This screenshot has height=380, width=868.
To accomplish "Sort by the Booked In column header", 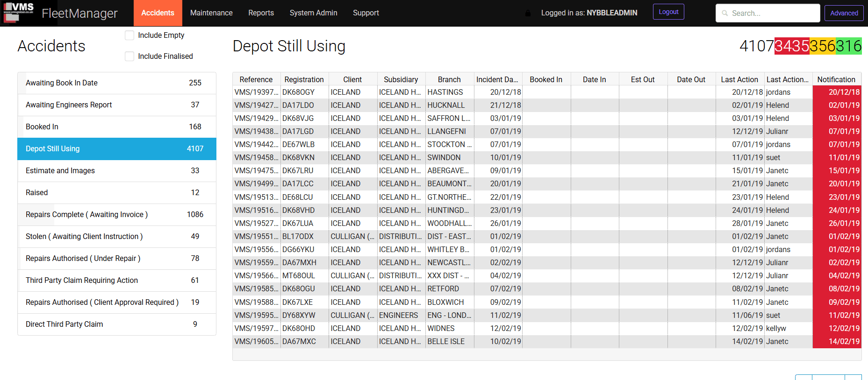I will click(x=546, y=79).
